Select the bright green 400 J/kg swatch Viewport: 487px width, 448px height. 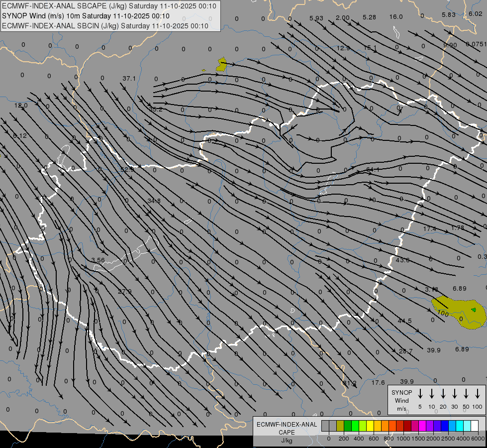click(x=355, y=426)
